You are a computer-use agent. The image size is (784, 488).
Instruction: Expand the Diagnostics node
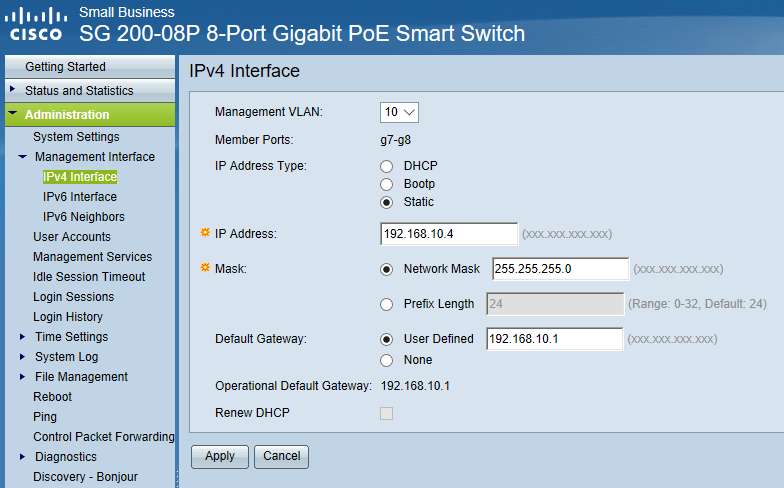pos(22,456)
